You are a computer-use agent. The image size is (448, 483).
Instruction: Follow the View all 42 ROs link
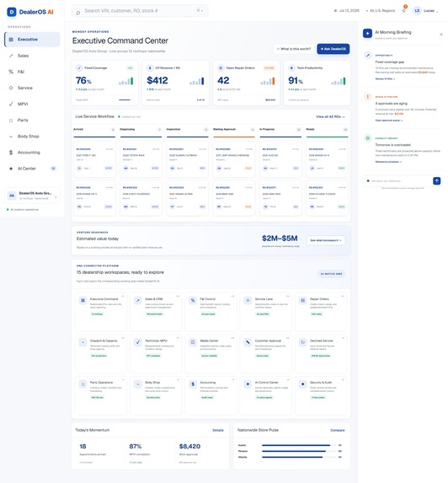pos(330,116)
